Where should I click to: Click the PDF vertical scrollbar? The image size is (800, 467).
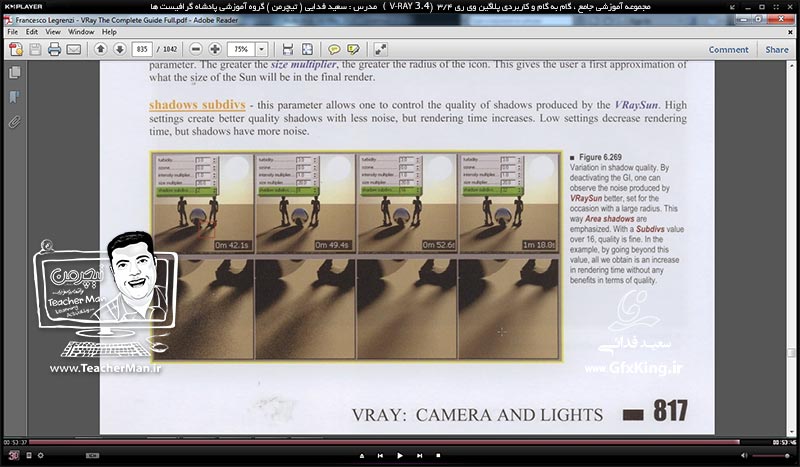tap(791, 248)
